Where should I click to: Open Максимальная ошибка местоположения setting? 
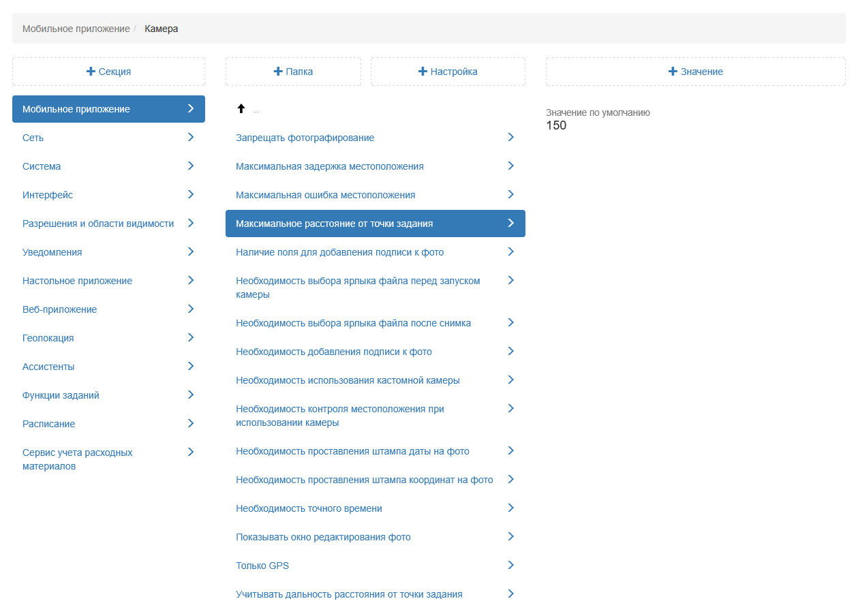325,195
